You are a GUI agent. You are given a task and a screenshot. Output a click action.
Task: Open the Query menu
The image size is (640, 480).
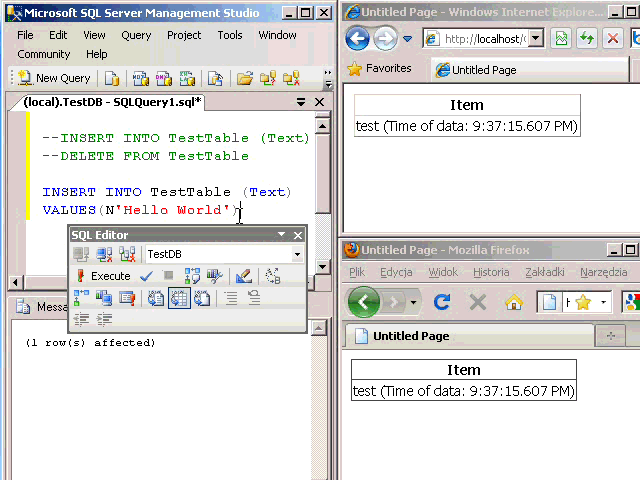pos(136,35)
